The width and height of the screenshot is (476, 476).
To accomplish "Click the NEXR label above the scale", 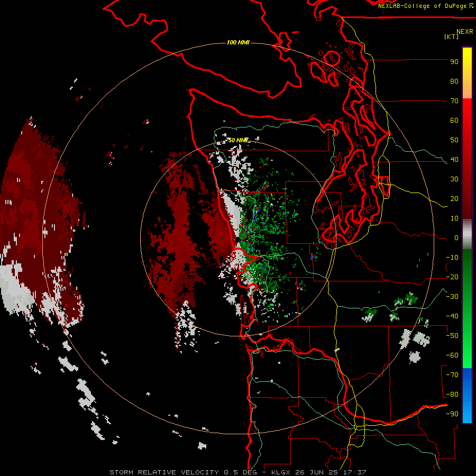I will tap(465, 32).
